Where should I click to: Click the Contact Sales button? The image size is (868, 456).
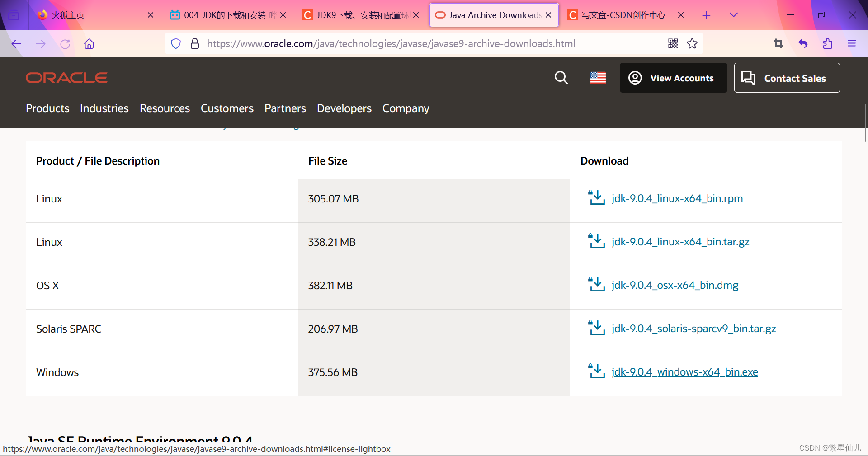click(787, 78)
